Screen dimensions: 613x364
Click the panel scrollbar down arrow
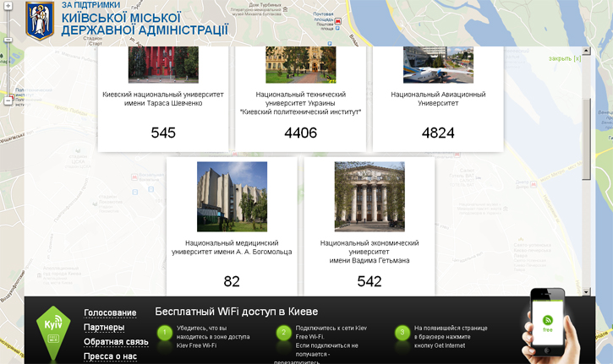586,291
